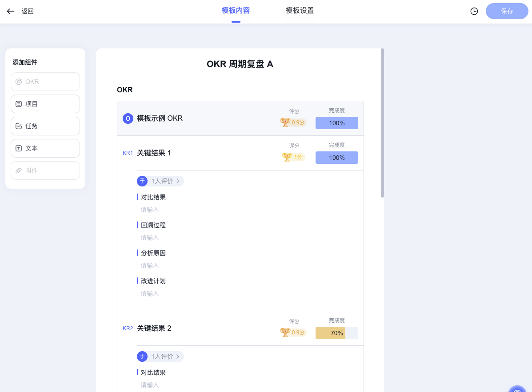Click reviewer avatar under 关键结果 1

142,181
